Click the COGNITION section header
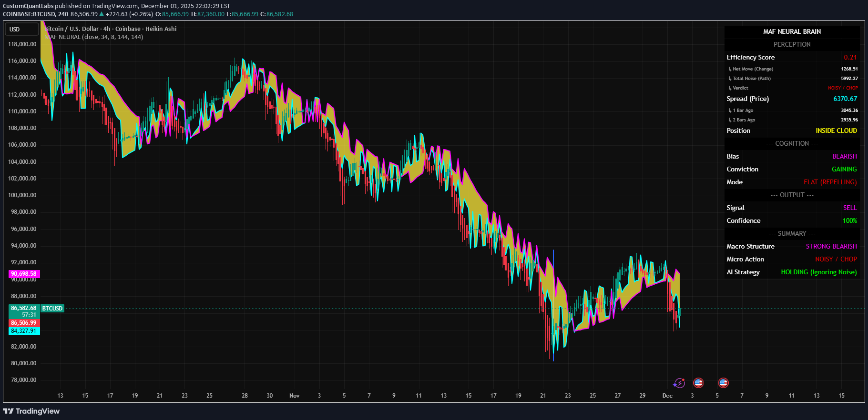Viewport: 868px width, 420px height. click(x=792, y=143)
